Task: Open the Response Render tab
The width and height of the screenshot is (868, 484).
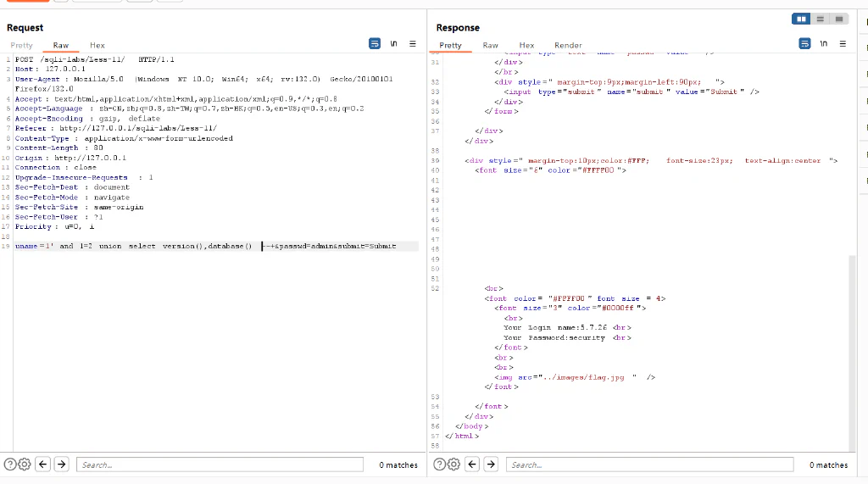Action: (x=568, y=46)
